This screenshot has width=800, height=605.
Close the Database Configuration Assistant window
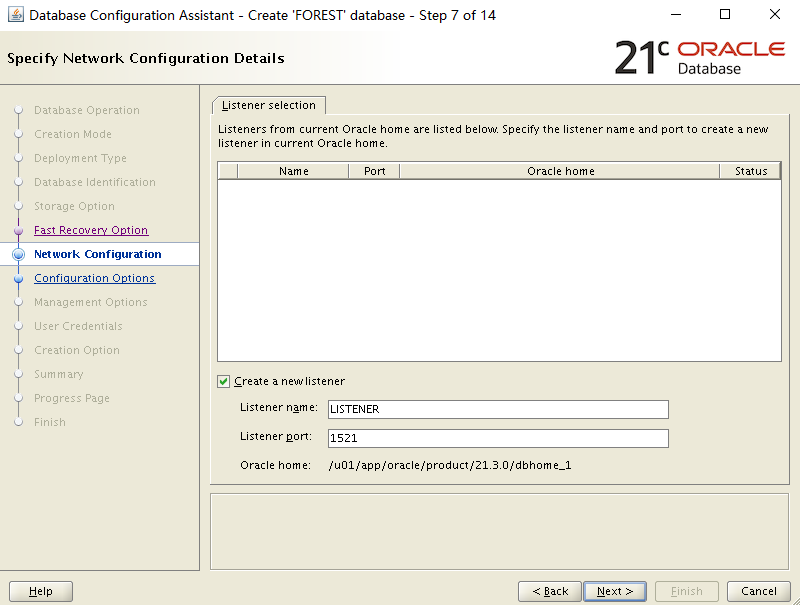[x=774, y=14]
